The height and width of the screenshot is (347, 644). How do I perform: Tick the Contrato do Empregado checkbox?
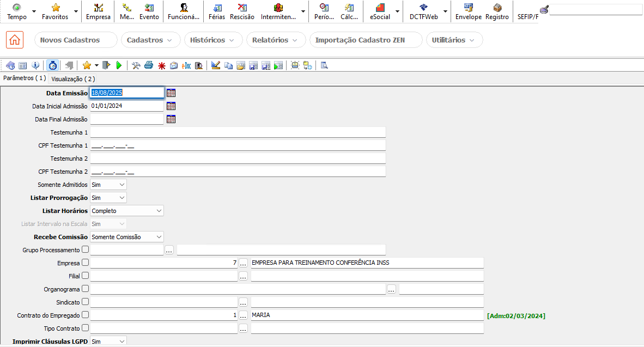coord(85,315)
